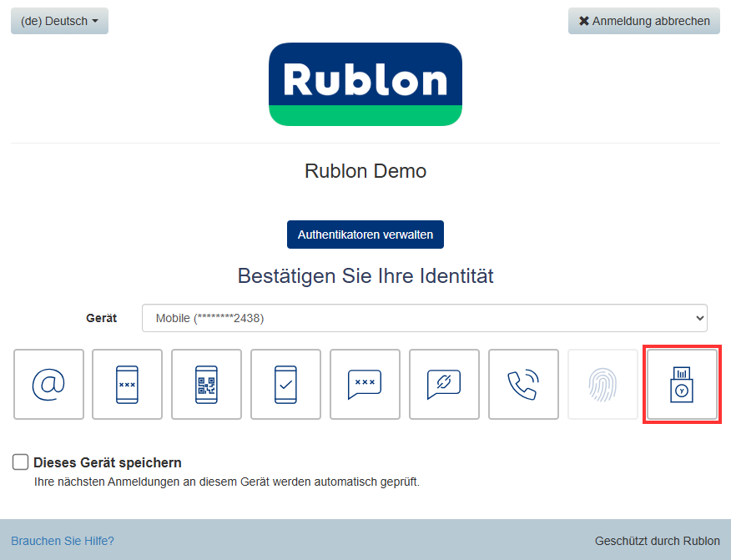Choose mobile push checkmark phone icon

tap(285, 384)
